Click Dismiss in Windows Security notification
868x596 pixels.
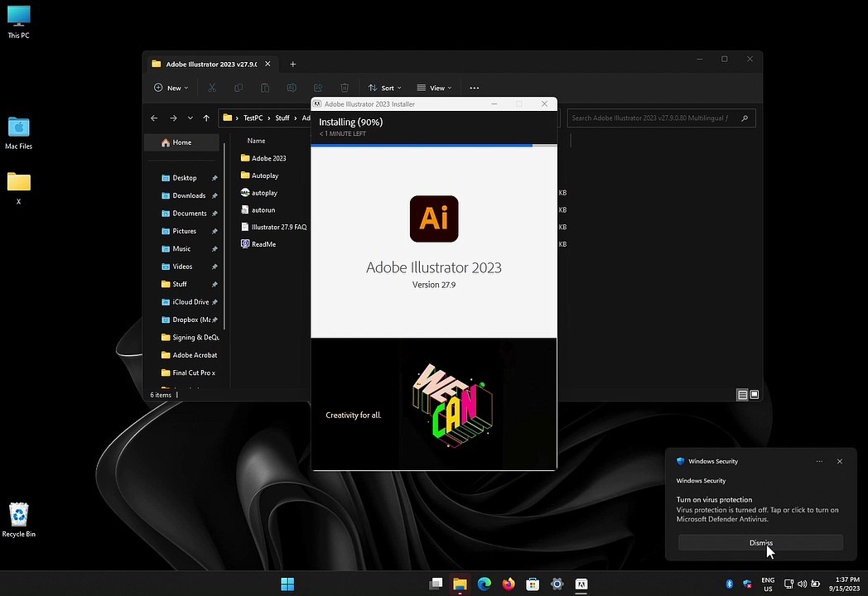(760, 542)
